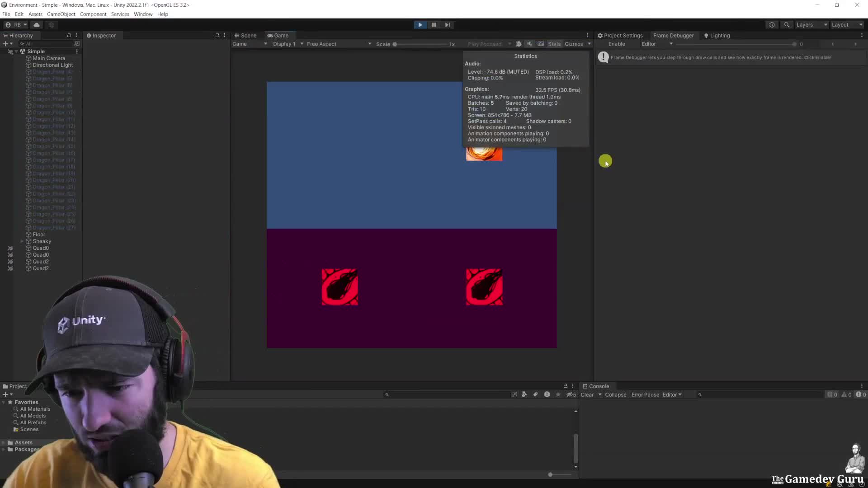Hide the Quad0 object in Hierarchy
868x488 pixels.
10,248
